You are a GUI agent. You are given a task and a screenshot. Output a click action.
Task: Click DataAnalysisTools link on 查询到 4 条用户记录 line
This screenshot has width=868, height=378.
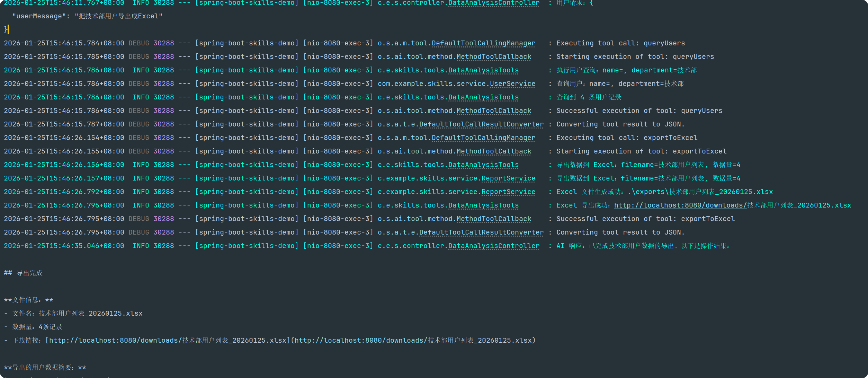(x=483, y=97)
